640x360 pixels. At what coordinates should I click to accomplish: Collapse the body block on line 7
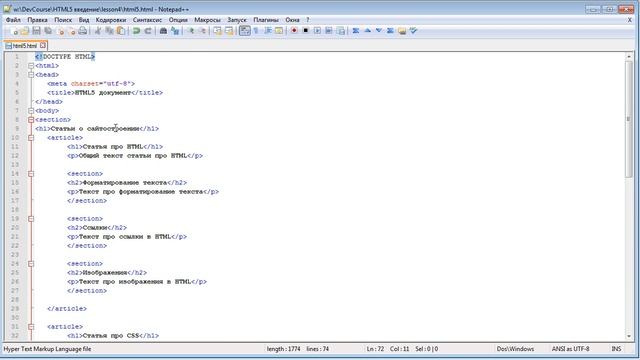[31, 111]
